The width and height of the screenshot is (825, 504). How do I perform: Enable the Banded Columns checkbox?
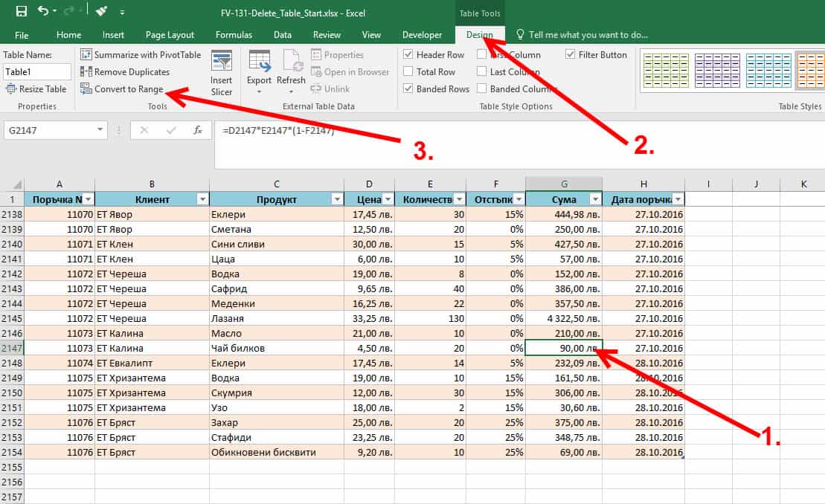[481, 88]
